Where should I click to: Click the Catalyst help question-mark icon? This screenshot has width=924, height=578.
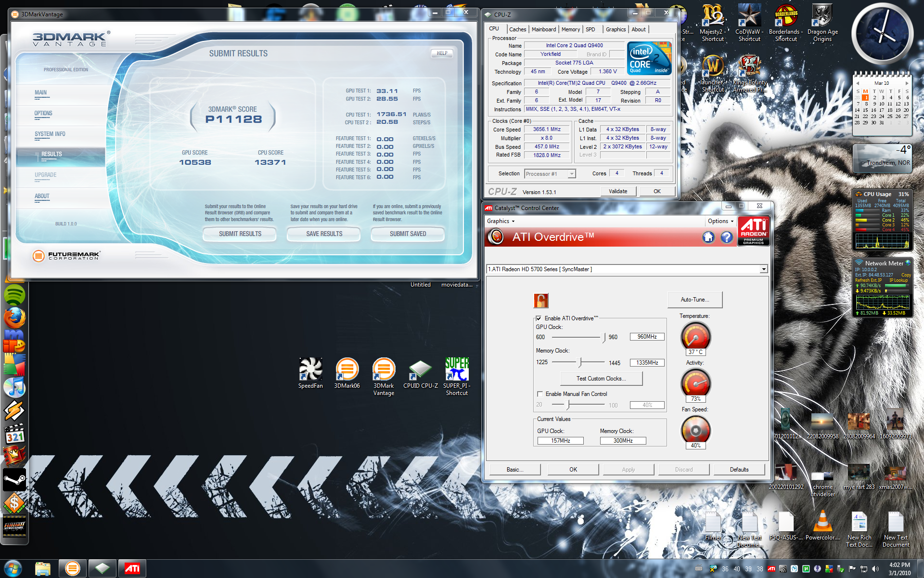click(x=727, y=237)
